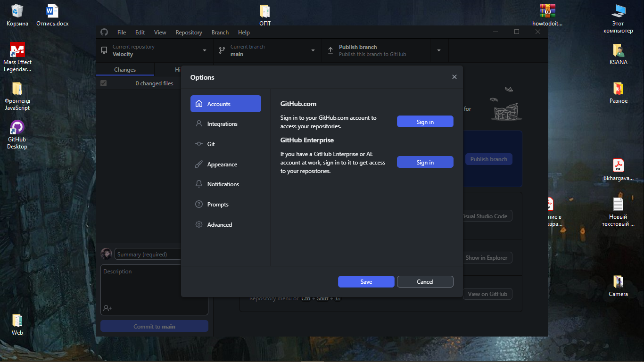Switch to the Git options section
The width and height of the screenshot is (644, 362).
tap(225, 144)
